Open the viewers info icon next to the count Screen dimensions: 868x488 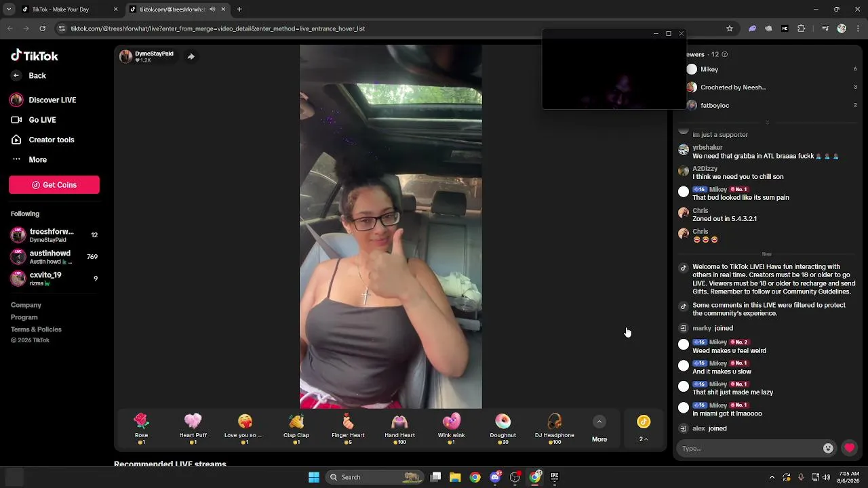(725, 54)
